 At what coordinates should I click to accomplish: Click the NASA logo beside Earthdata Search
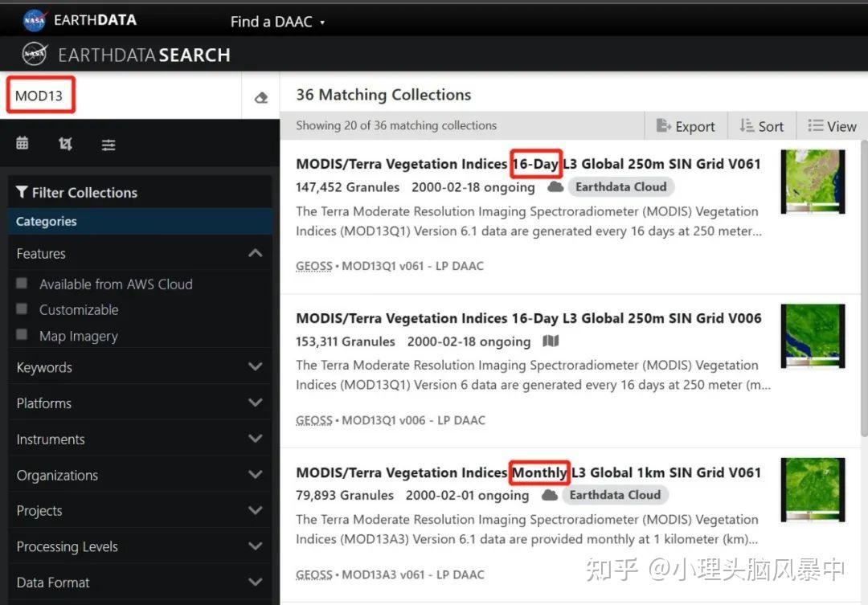(x=35, y=55)
